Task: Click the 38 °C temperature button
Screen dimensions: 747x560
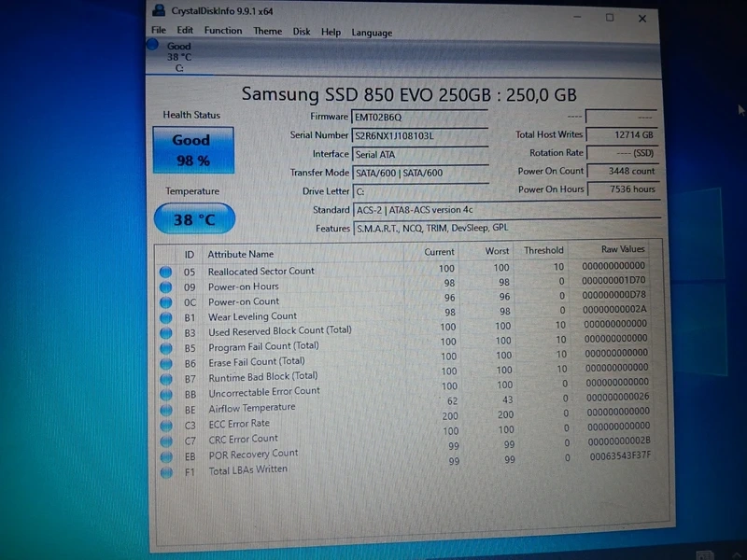Action: click(194, 219)
